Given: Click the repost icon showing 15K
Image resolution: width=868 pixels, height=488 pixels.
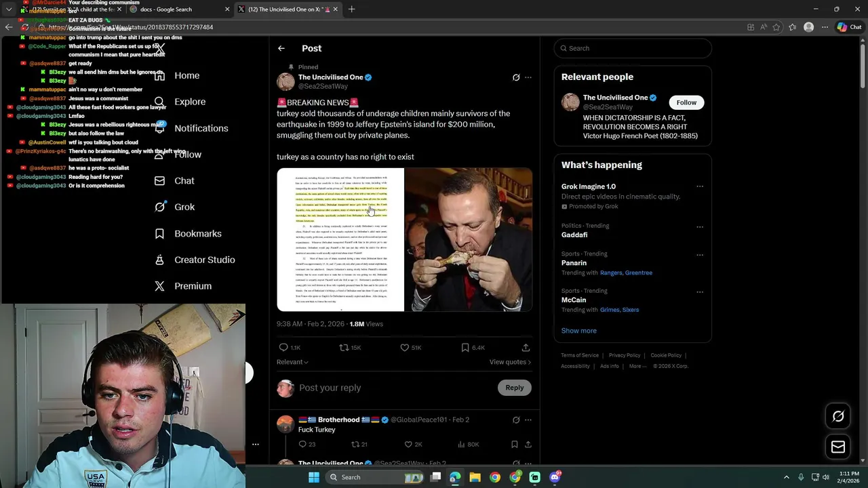Looking at the screenshot, I should (x=344, y=347).
